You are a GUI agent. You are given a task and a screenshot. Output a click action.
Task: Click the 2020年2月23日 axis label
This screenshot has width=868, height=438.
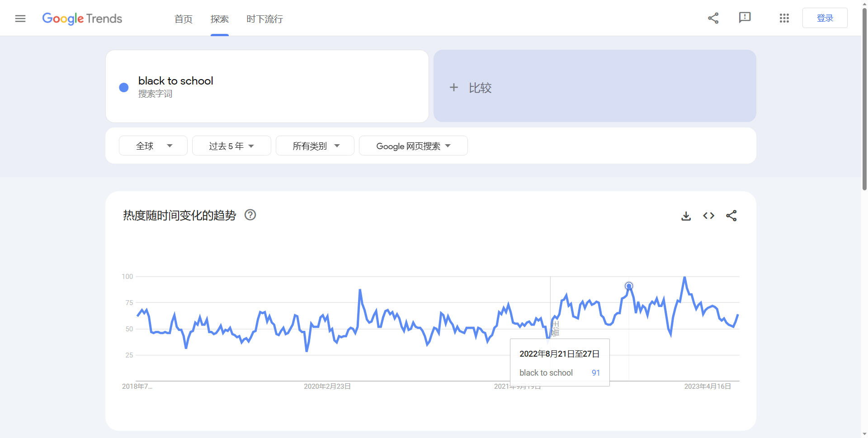click(x=327, y=386)
